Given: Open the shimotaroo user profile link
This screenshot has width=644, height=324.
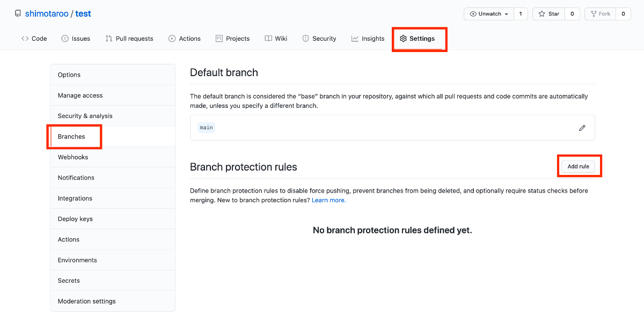Looking at the screenshot, I should point(47,13).
